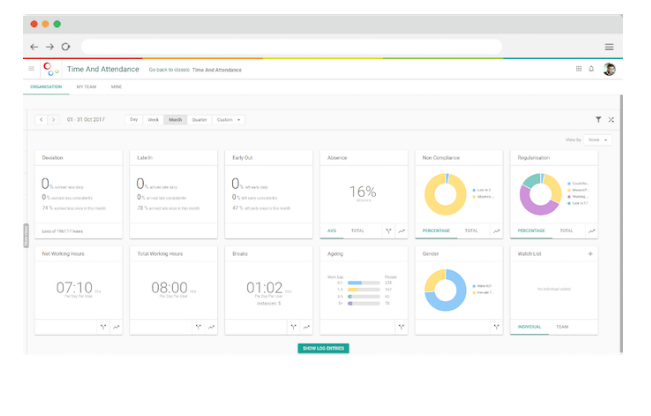Open trend chart icon on Breaks card
The image size is (651, 416).
coord(305,327)
